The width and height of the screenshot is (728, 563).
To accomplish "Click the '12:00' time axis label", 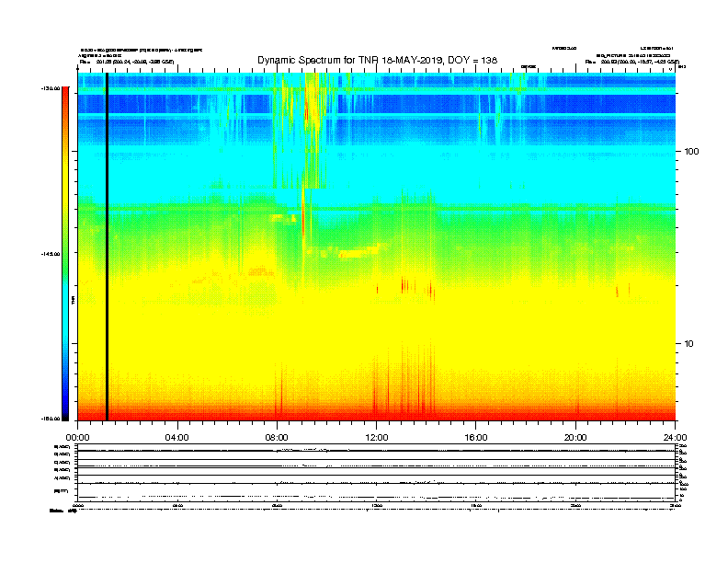I will [377, 438].
